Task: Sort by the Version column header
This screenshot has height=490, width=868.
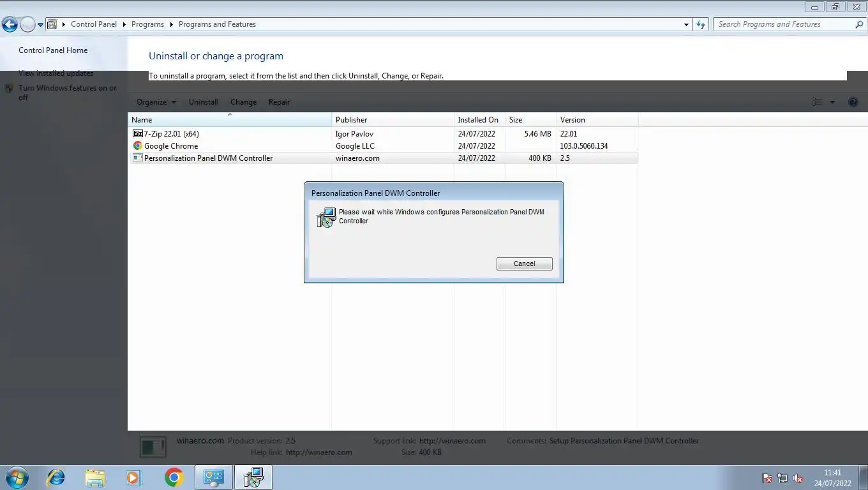Action: coord(597,120)
